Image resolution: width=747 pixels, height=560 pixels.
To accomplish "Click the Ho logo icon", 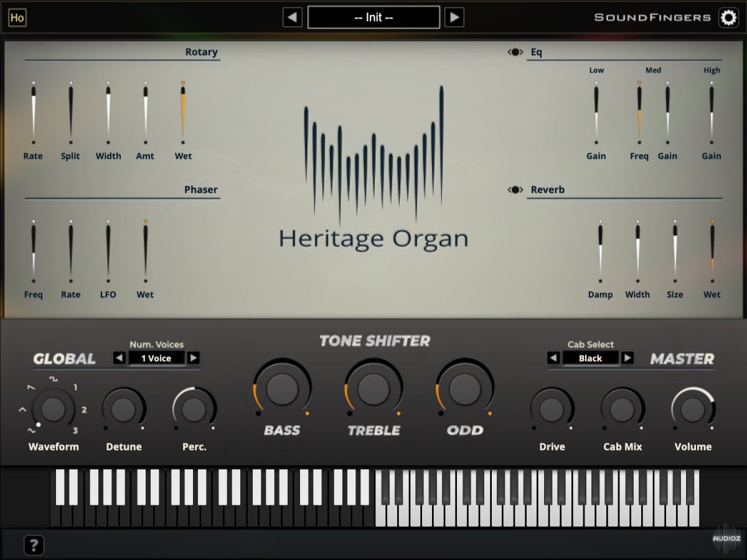I will tap(17, 17).
